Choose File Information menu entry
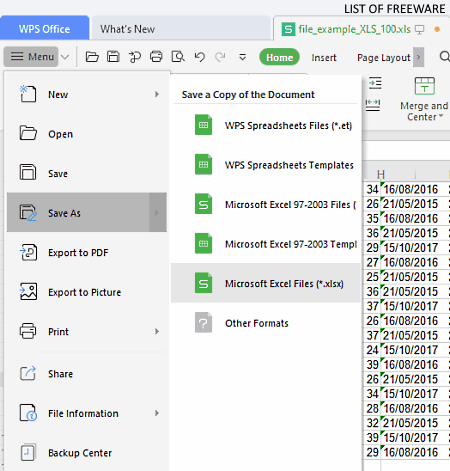This screenshot has height=471, width=450. pyautogui.click(x=87, y=413)
